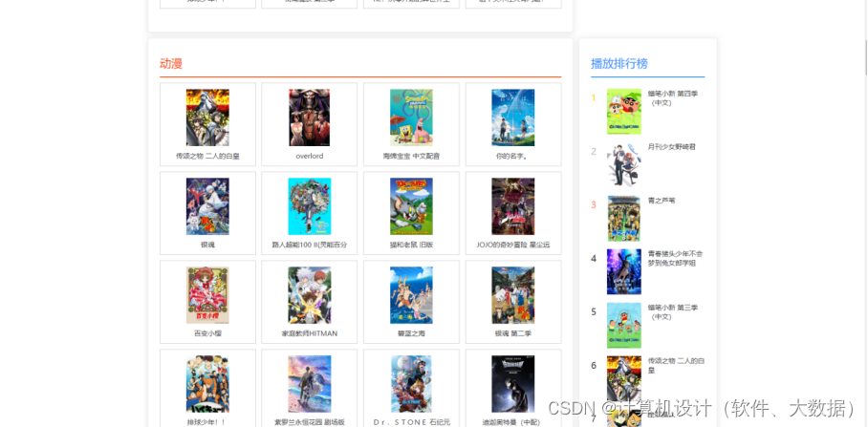Open rank 2 月刊少女野崎君 thumbnail
This screenshot has width=868, height=427.
pos(624,165)
